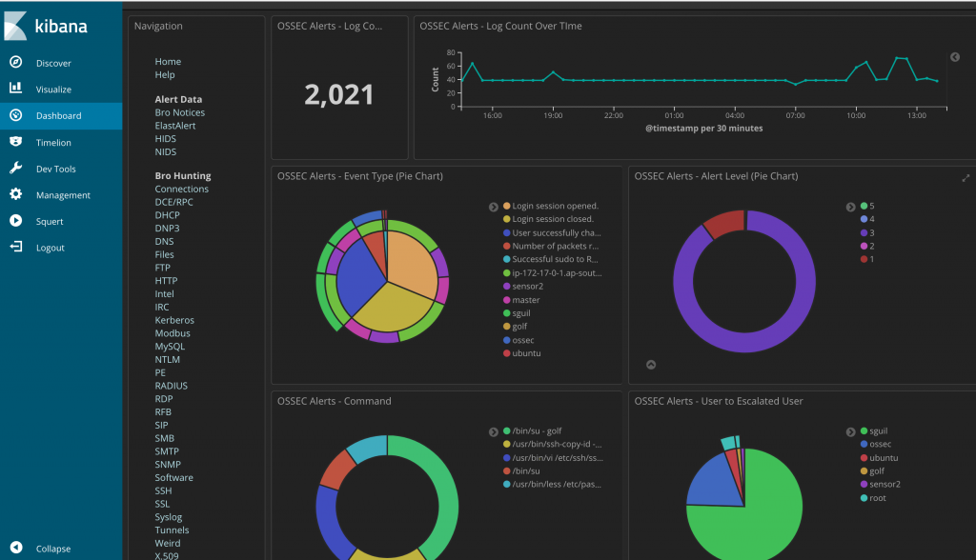The width and height of the screenshot is (976, 560).
Task: Expand the Alert Level pie chart panel
Action: click(965, 177)
